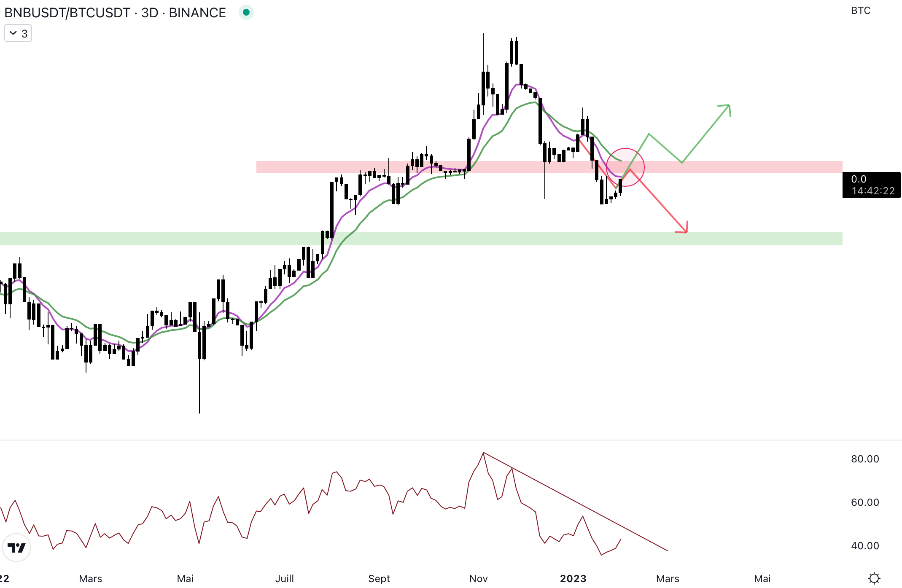This screenshot has height=588, width=902.
Task: Open chart settings gear icon
Action: pyautogui.click(x=874, y=578)
